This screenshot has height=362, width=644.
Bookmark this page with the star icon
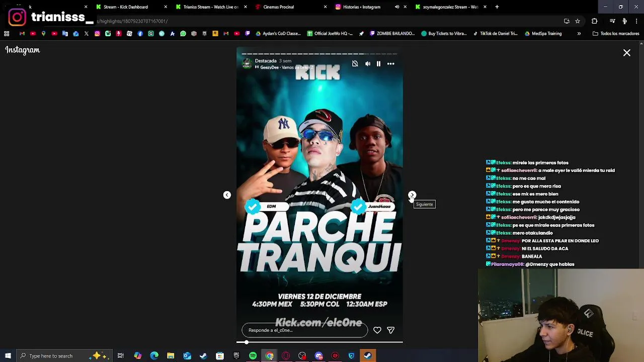coord(578,21)
